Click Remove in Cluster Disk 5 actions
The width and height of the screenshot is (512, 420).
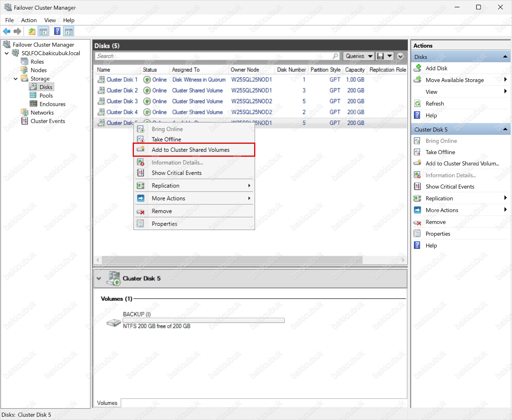pos(435,222)
